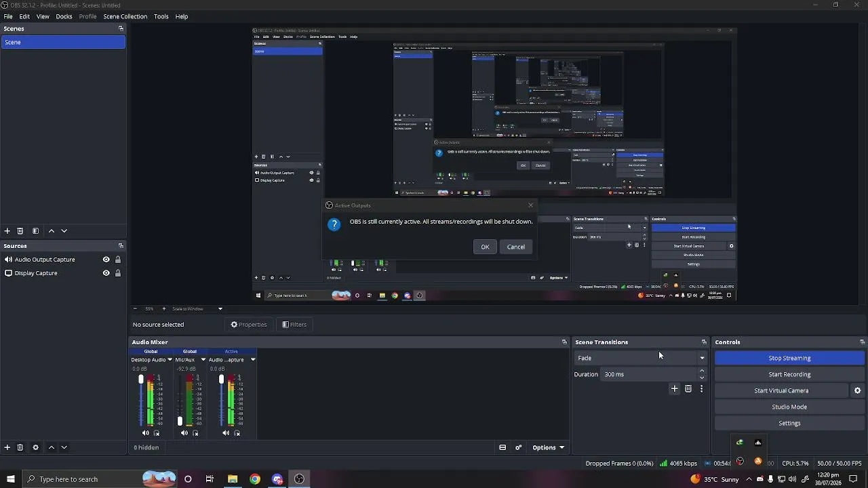Open source properties gear in Sources toolbar
Screen dimensions: 868x488
pyautogui.click(x=36, y=447)
